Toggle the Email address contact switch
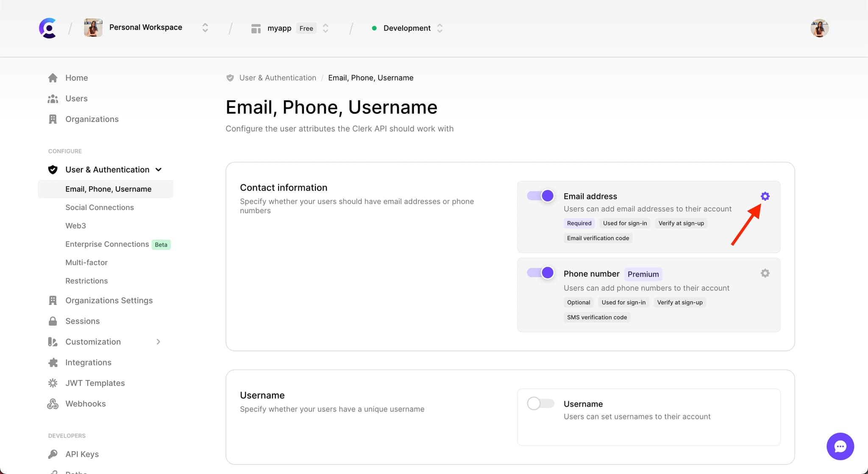 [540, 196]
